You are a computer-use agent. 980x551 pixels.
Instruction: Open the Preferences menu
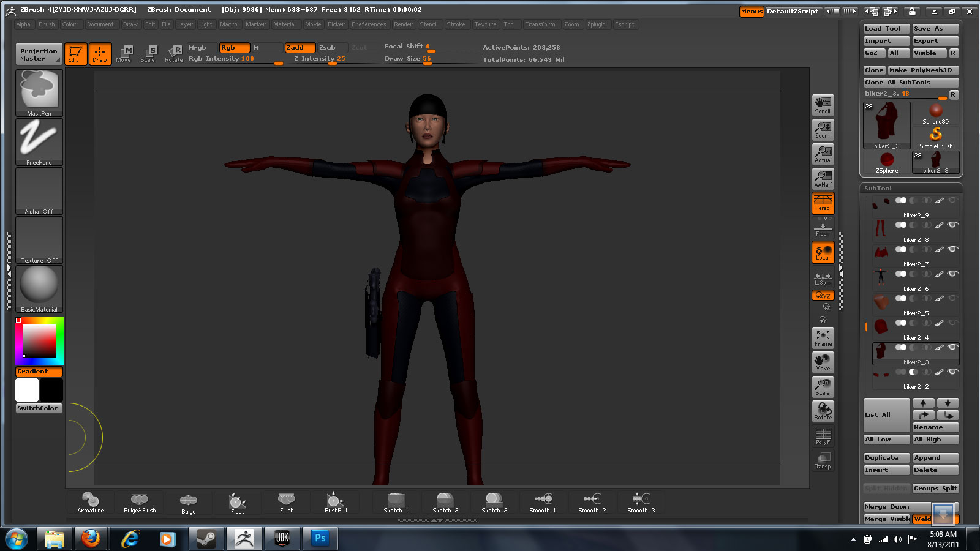[x=369, y=24]
